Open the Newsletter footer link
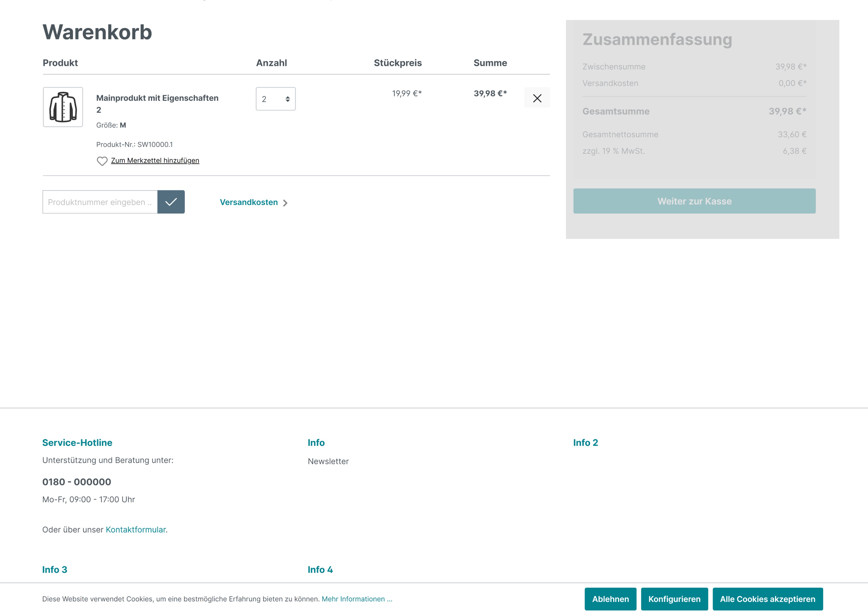 328,461
